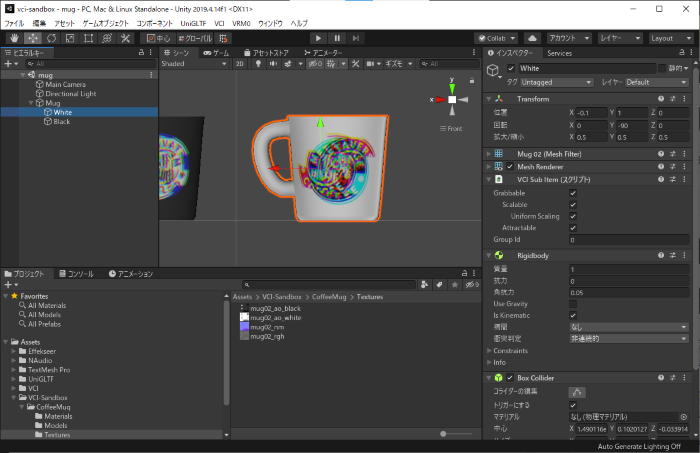
Task: Expand the Constraints section
Action: click(489, 351)
